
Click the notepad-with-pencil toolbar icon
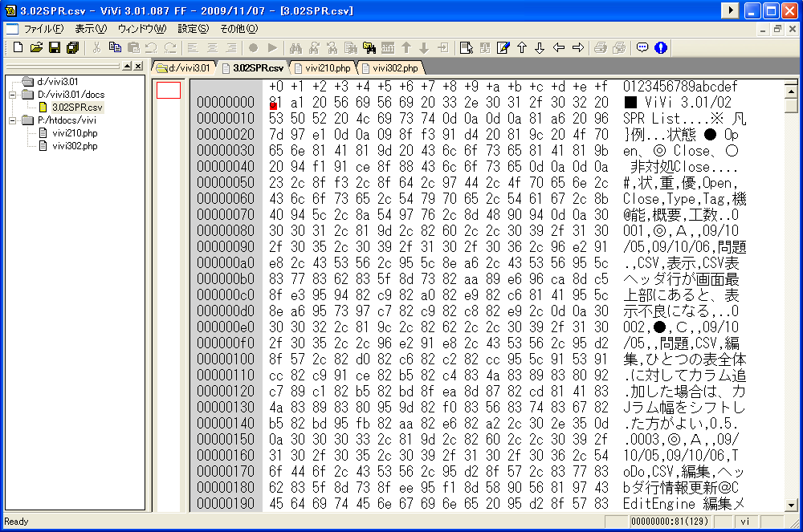click(503, 47)
